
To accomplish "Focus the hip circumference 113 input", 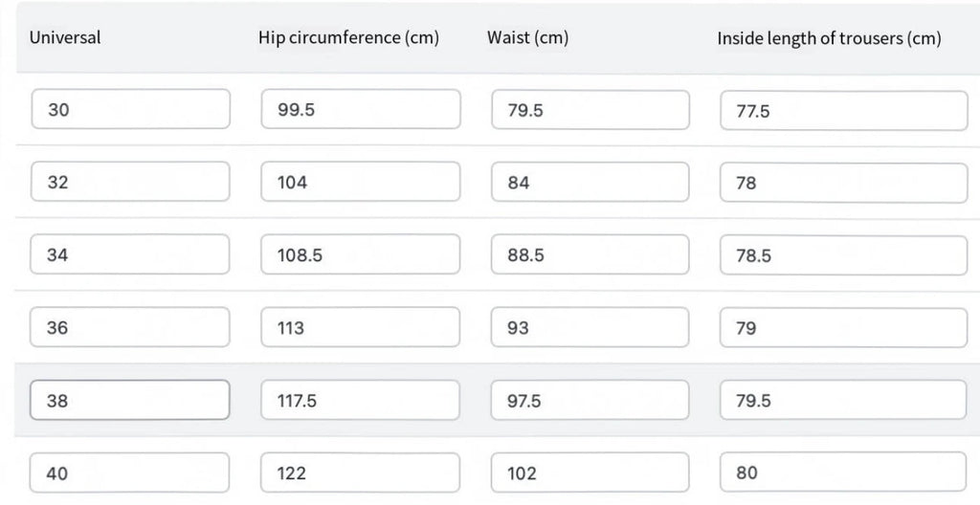I will [360, 327].
